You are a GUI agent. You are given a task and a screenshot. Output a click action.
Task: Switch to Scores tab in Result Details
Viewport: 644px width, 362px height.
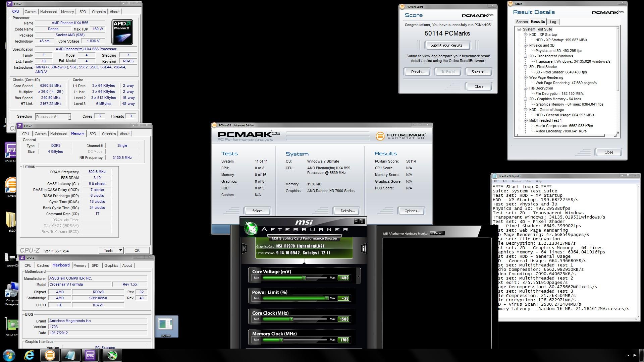click(522, 22)
